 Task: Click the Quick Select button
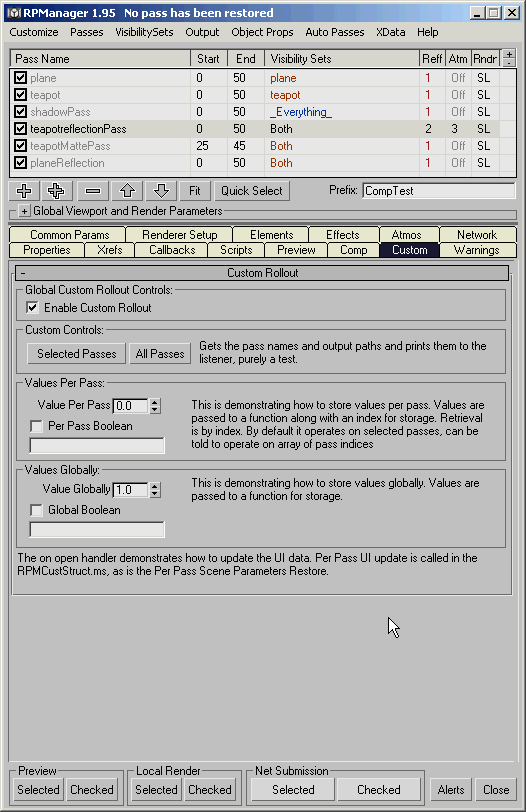252,191
